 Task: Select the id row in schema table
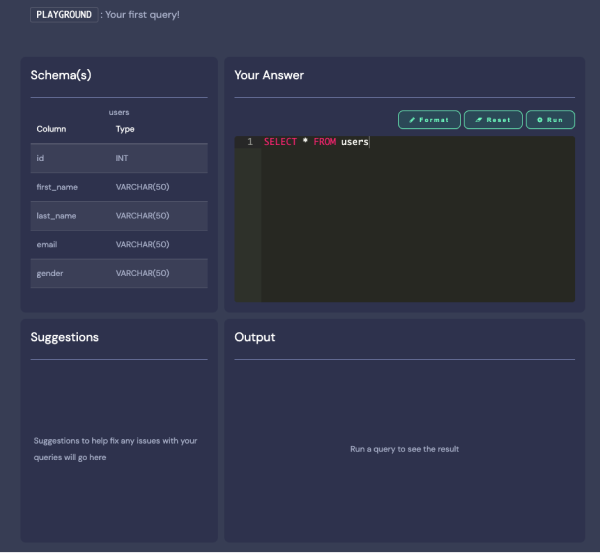point(119,158)
